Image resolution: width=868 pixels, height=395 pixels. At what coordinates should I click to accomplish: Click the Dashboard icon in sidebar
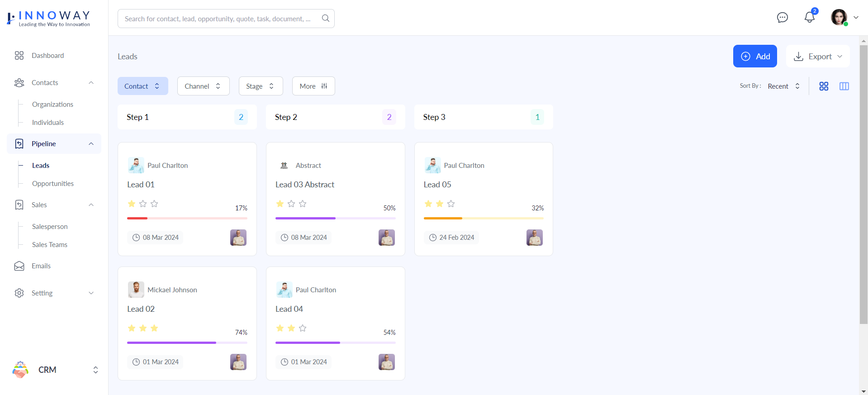(19, 56)
